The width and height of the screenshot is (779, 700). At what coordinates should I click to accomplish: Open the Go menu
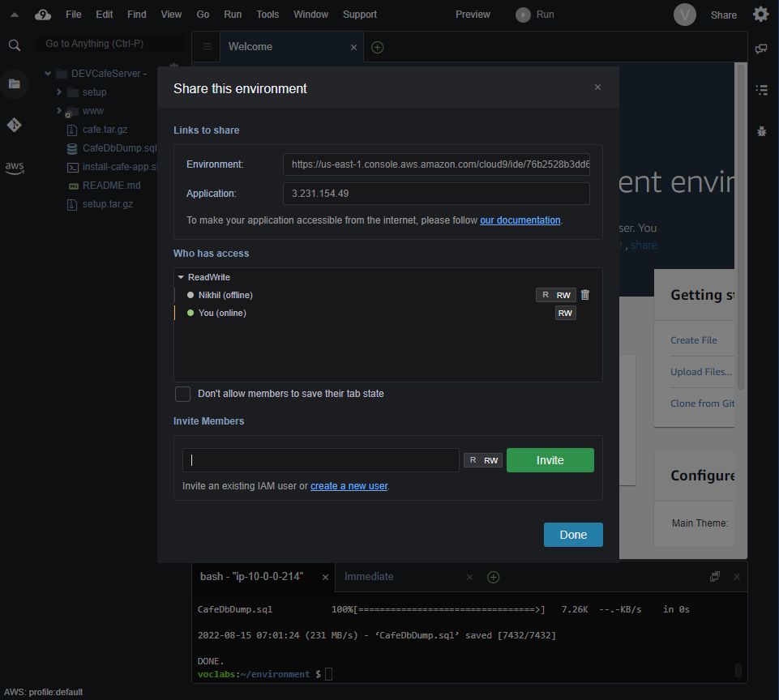[203, 15]
